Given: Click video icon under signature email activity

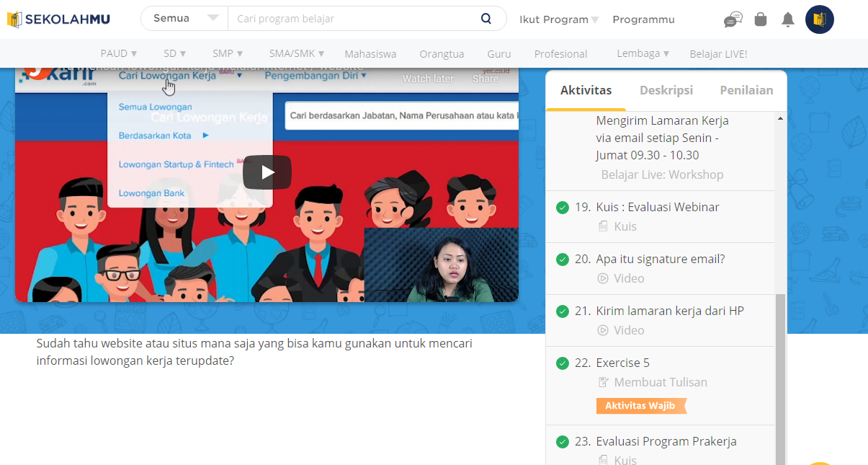Looking at the screenshot, I should pos(603,278).
